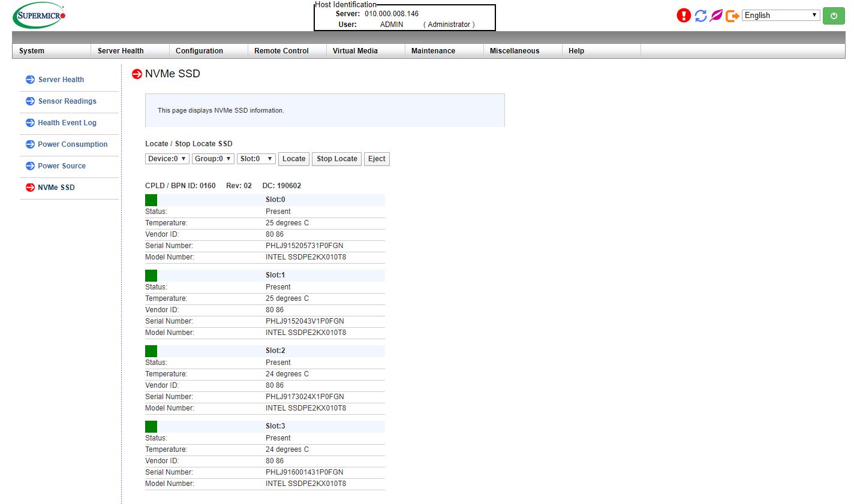Click Slot:0 model INTEL SSDPE2KX010T8

tap(306, 257)
